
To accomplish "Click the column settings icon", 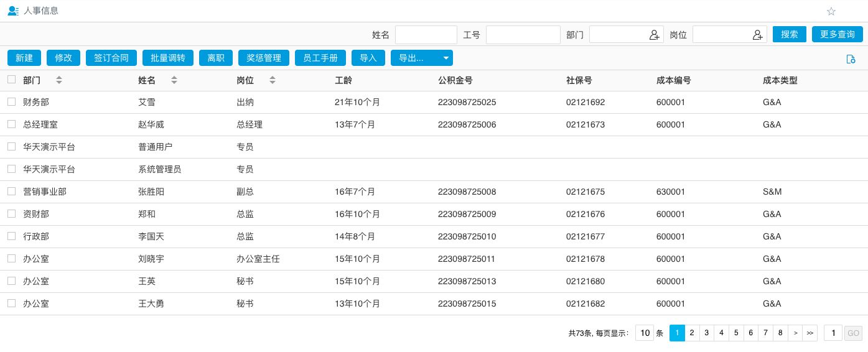I will click(851, 59).
